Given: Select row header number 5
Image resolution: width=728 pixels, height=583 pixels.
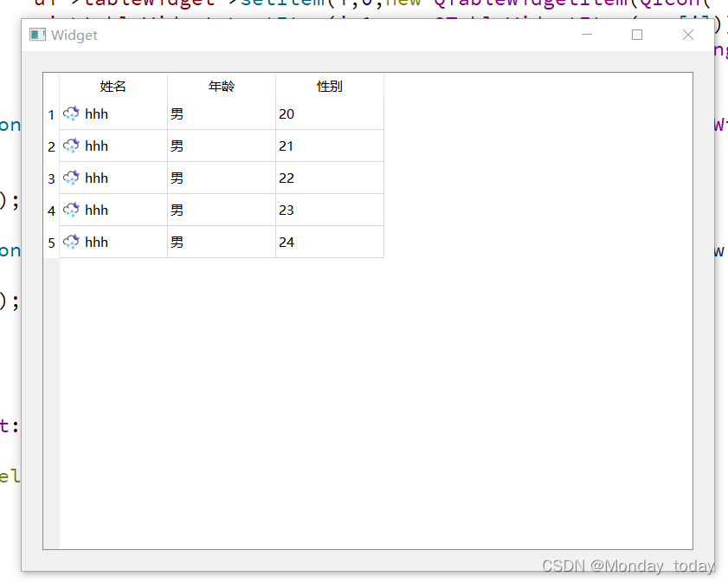Looking at the screenshot, I should (x=51, y=242).
